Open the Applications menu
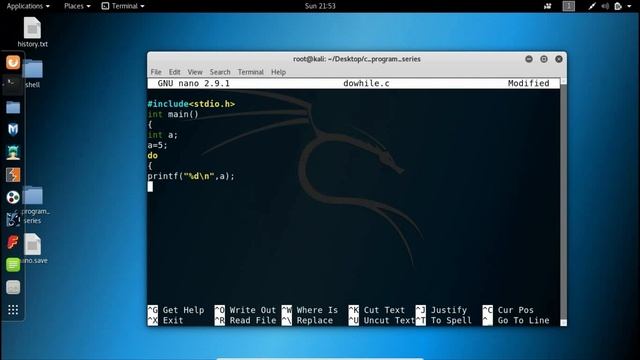The image size is (640, 360). (x=28, y=6)
